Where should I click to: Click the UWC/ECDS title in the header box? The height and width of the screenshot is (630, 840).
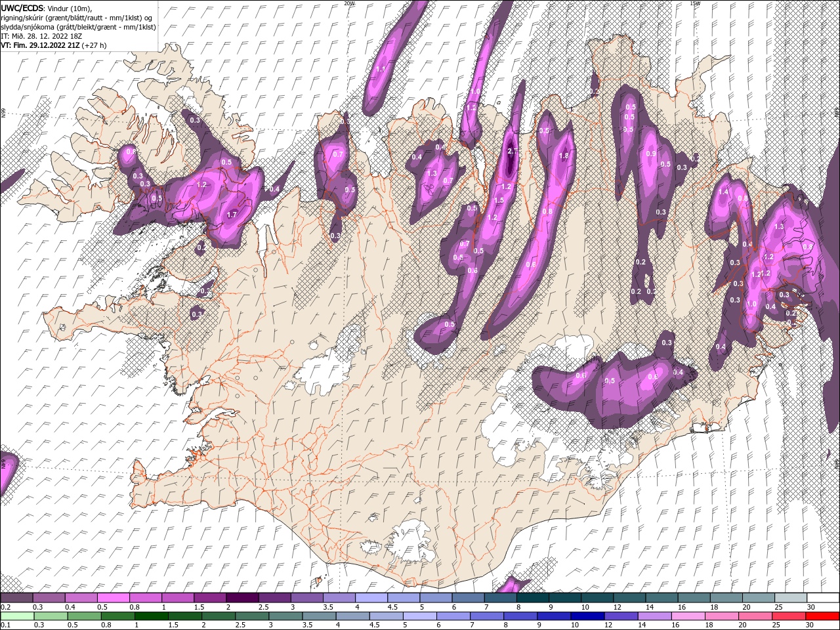(x=22, y=8)
